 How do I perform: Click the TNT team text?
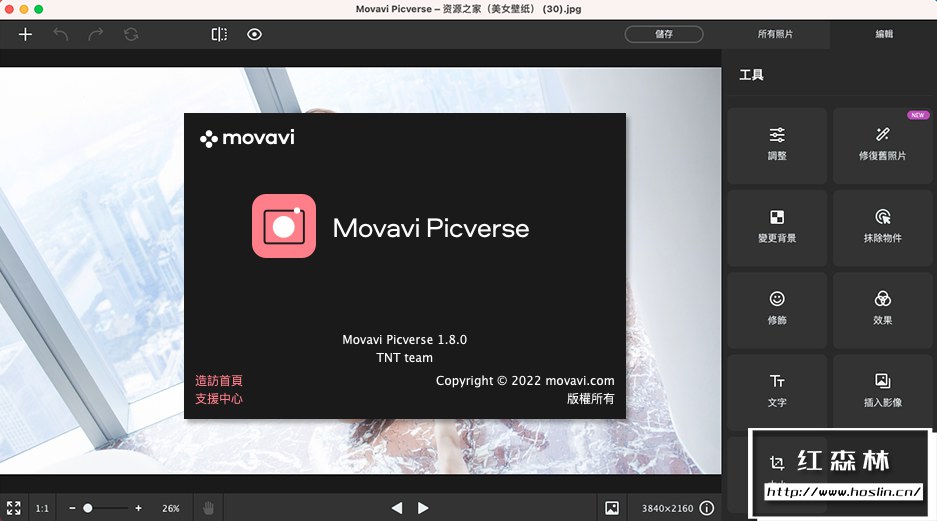tap(405, 357)
